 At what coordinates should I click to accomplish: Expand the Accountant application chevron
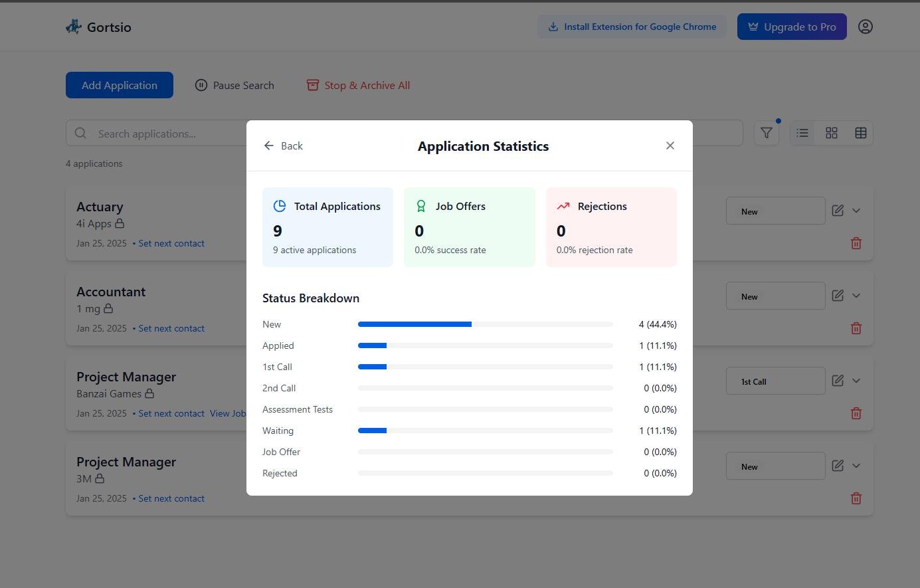(856, 296)
